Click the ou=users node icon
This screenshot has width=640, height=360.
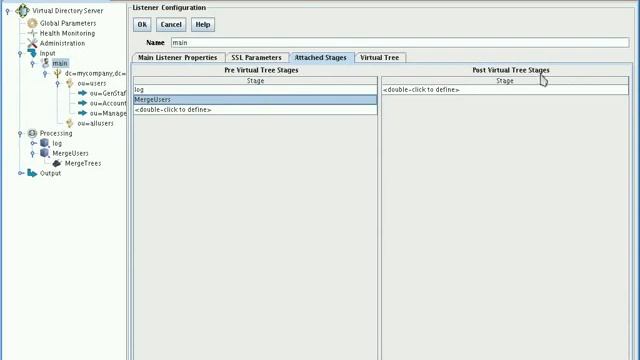point(70,83)
